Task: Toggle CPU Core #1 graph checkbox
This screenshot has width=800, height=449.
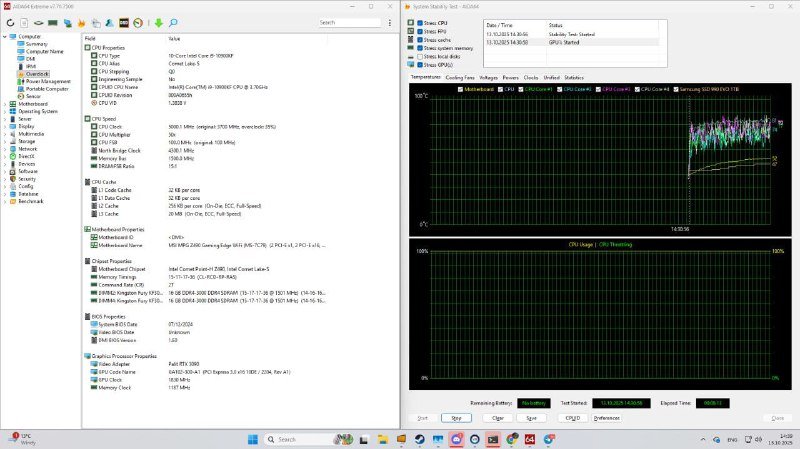Action: click(x=520, y=89)
